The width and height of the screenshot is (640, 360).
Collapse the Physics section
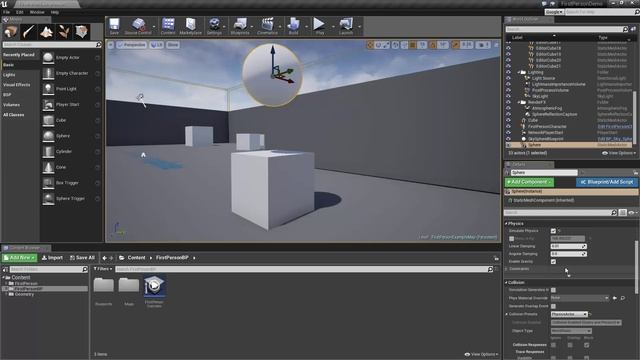point(506,224)
